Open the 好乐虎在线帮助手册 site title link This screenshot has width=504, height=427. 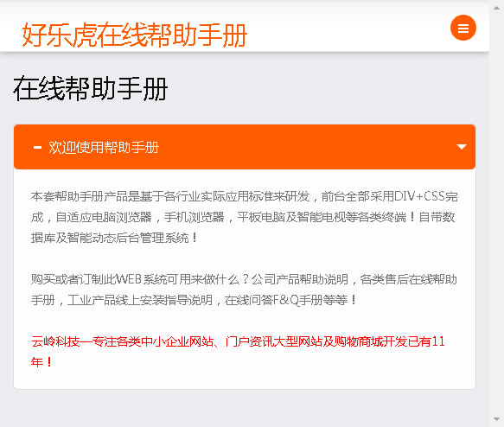[x=134, y=35]
